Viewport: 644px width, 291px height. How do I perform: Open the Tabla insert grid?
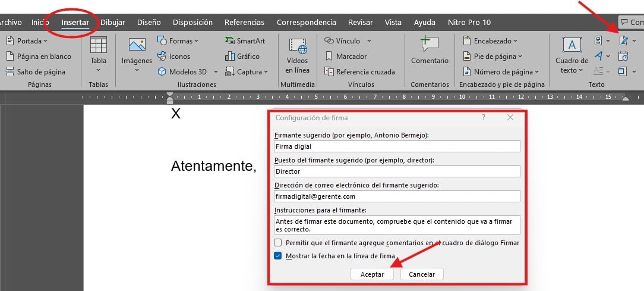(x=98, y=55)
